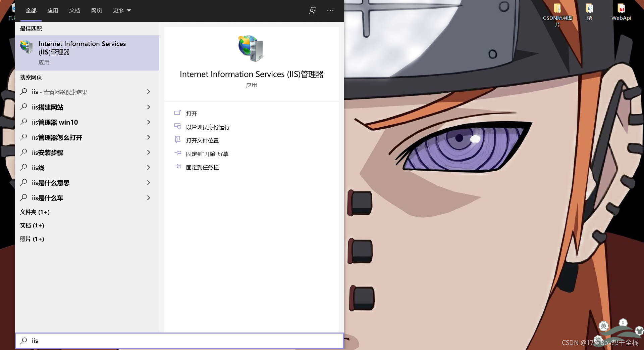The image size is (644, 350).
Task: Click the pin to taskbar icon
Action: [x=178, y=166]
